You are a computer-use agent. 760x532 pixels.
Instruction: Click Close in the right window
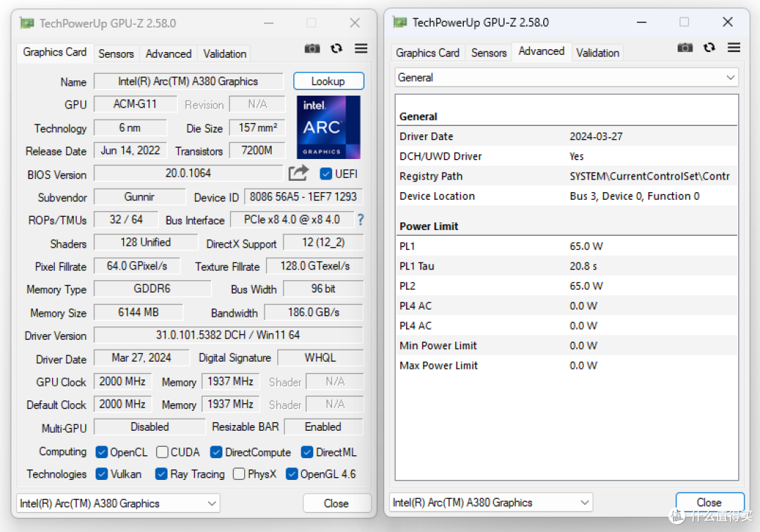709,502
